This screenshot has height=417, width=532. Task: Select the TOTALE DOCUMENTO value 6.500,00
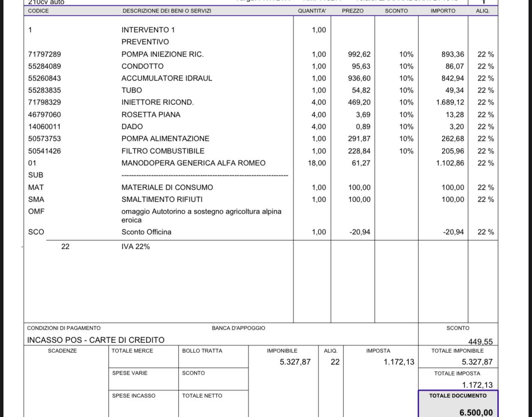click(x=476, y=412)
